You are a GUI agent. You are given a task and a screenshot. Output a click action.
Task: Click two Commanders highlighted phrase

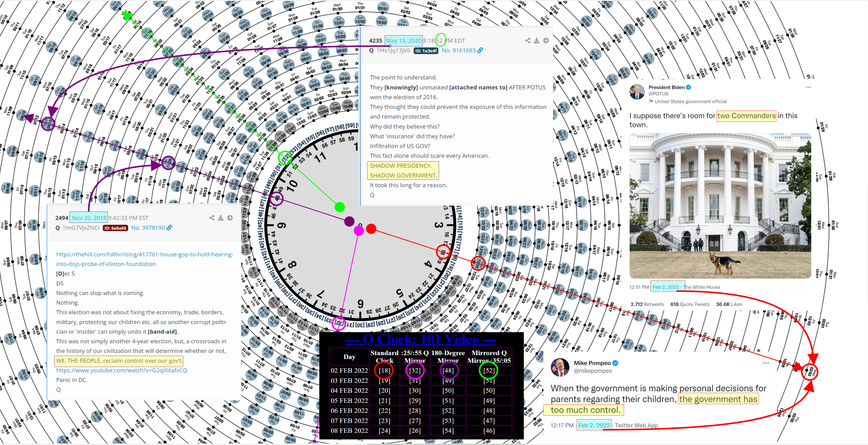point(746,116)
